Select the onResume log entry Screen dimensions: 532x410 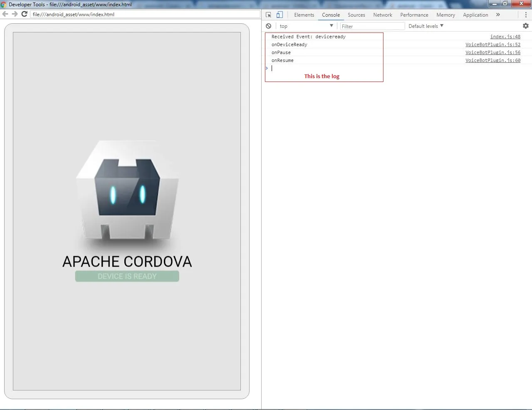click(x=282, y=60)
